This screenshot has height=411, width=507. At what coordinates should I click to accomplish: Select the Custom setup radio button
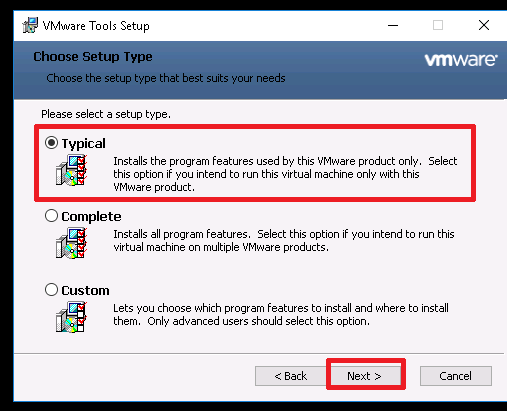click(x=51, y=290)
